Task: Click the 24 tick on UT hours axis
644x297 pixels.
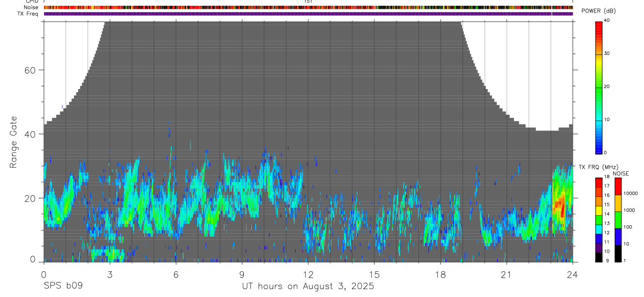Action: (572, 274)
